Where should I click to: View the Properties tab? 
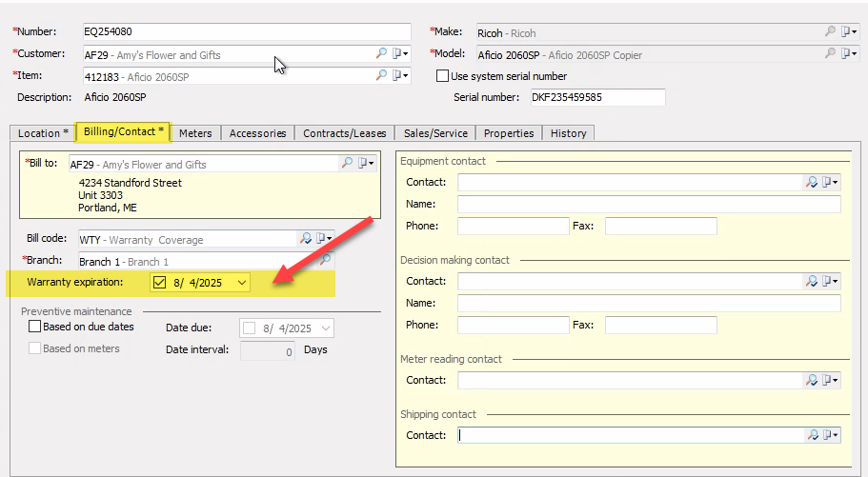(x=509, y=133)
